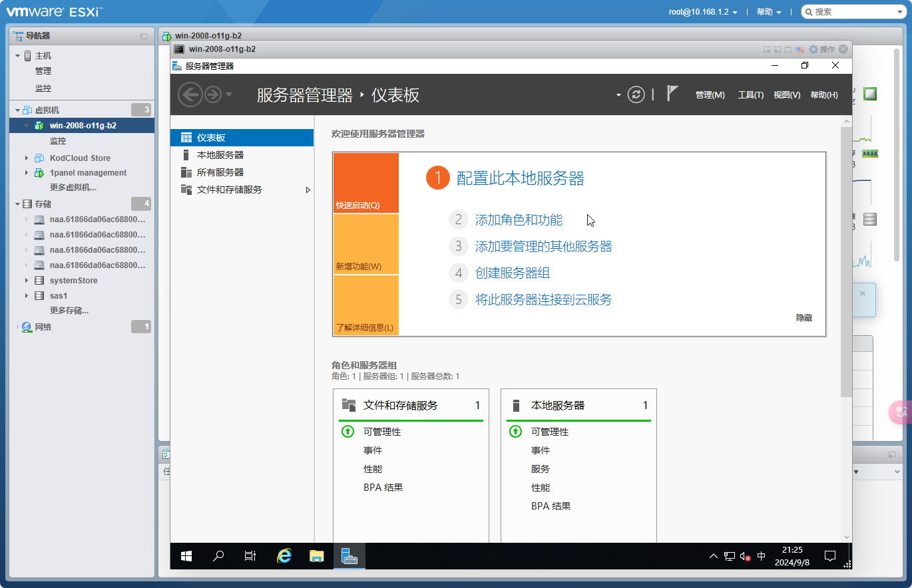This screenshot has width=912, height=588.
Task: Click the KodCloud Store VM icon
Action: coord(39,158)
